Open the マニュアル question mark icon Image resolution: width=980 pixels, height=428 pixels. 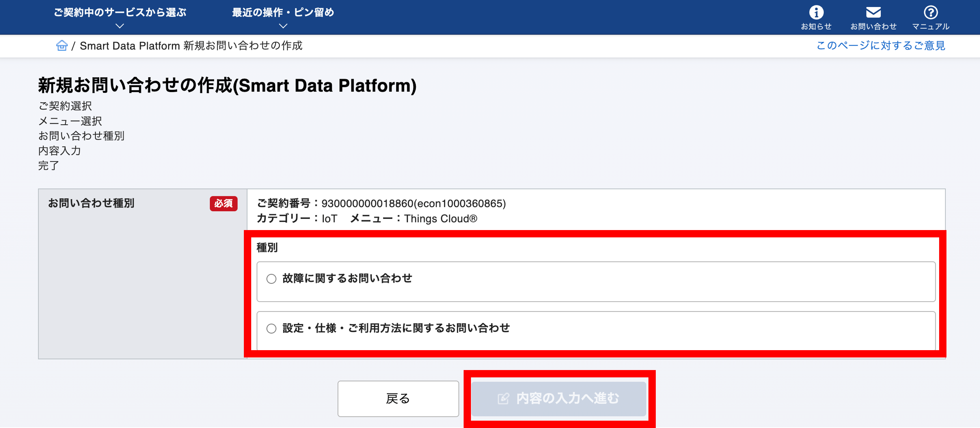(930, 12)
